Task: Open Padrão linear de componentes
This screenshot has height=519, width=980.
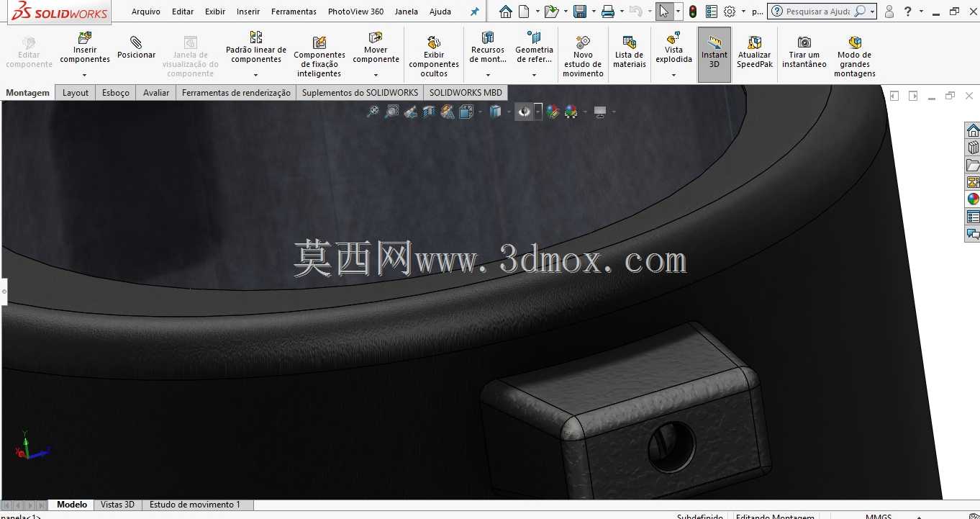Action: (x=256, y=48)
